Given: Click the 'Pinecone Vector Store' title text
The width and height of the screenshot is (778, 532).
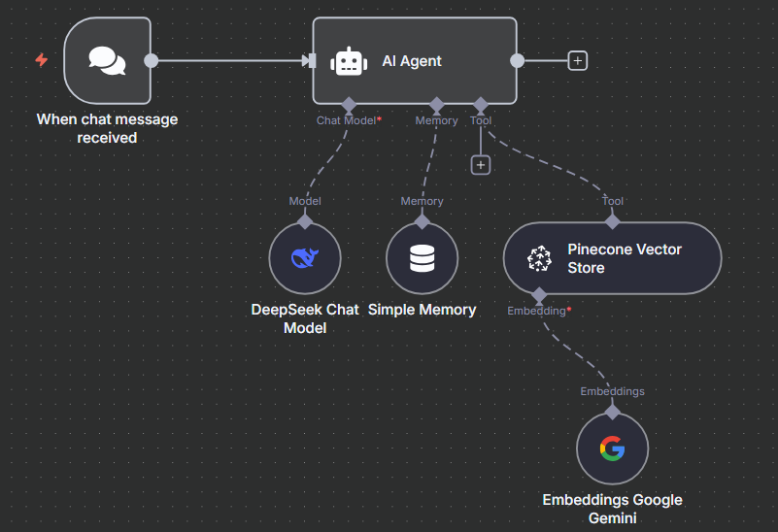Looking at the screenshot, I should pos(625,258).
